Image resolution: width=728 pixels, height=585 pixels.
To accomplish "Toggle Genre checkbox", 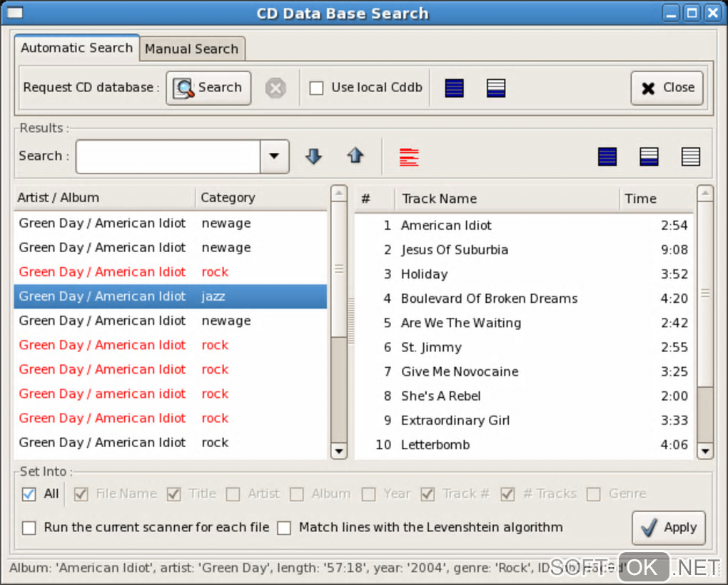I will [593, 494].
